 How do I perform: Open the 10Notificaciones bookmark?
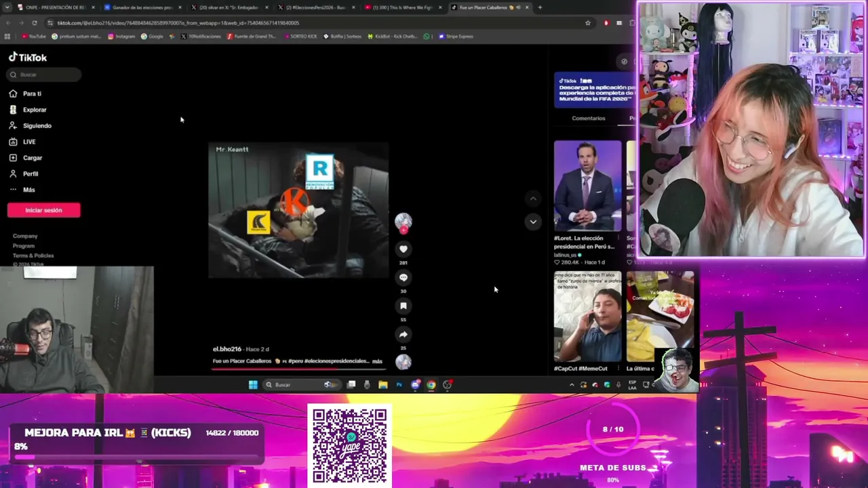(201, 37)
